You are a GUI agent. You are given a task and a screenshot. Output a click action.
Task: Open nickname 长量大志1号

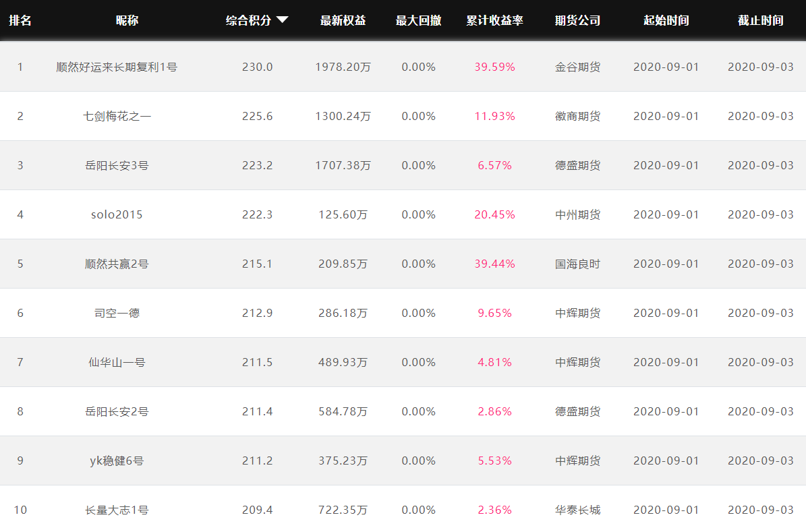117,510
